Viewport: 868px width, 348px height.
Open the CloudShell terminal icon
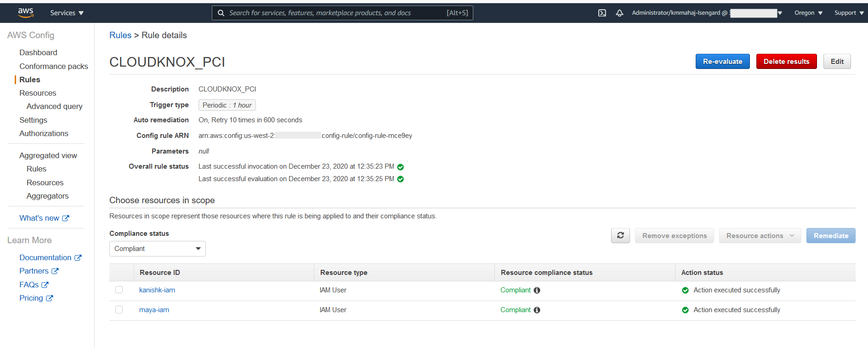point(602,13)
